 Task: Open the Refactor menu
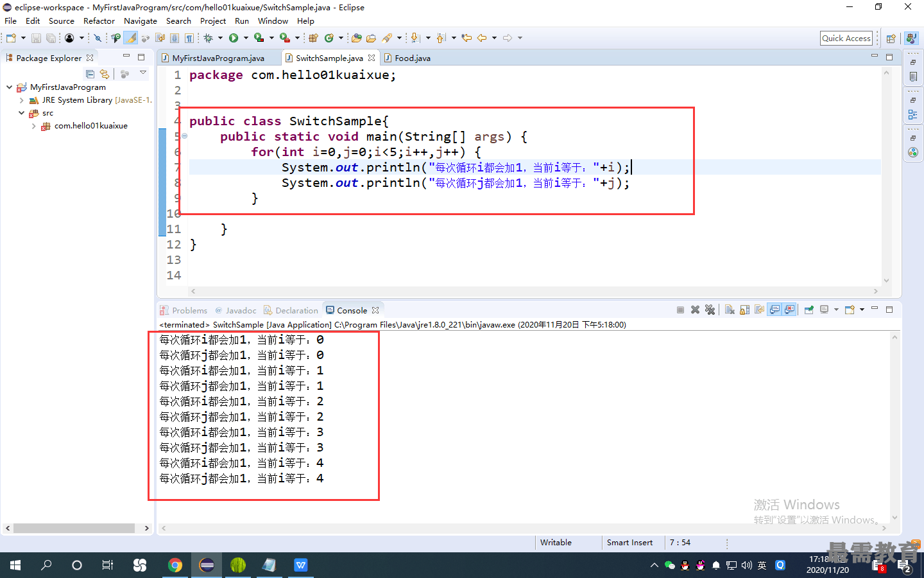coord(99,21)
